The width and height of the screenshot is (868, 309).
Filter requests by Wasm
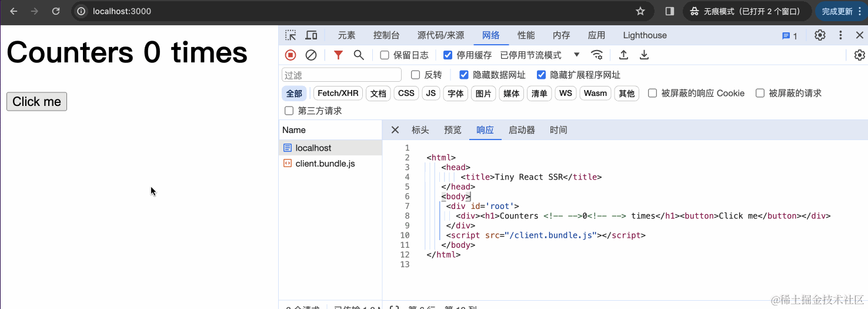[x=595, y=94]
